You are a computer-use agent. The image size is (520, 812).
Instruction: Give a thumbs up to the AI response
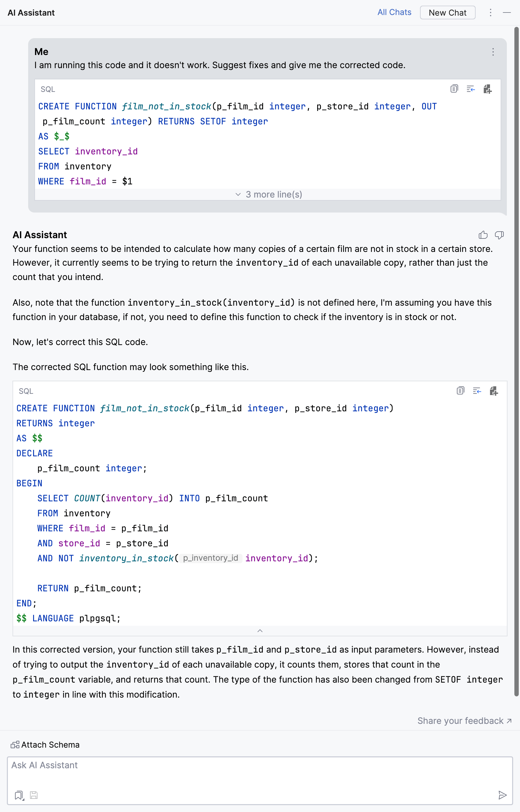tap(483, 235)
